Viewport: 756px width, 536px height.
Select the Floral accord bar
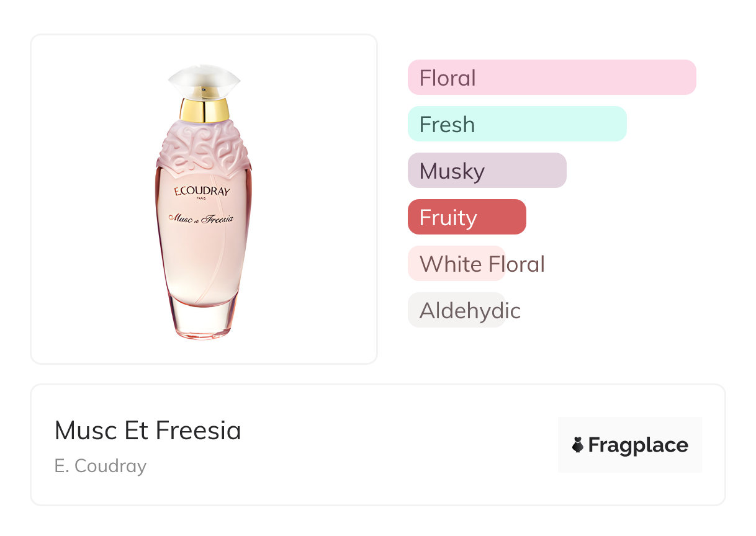[551, 78]
